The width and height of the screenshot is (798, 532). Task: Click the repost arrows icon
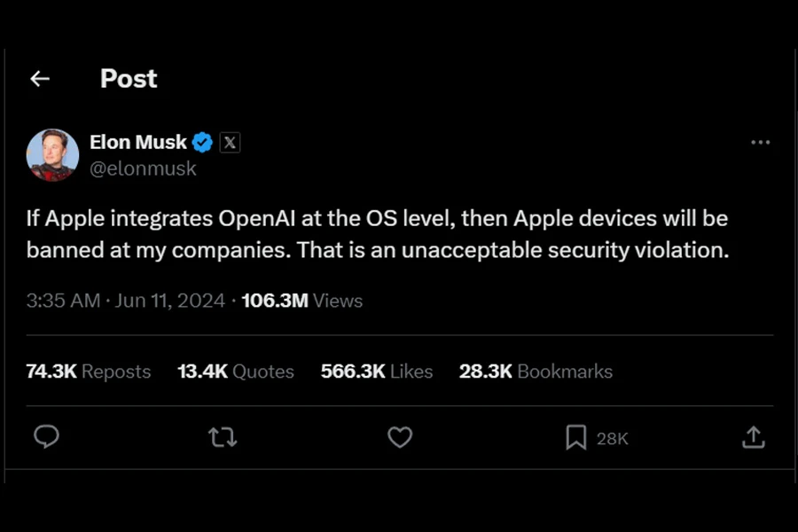click(x=223, y=437)
